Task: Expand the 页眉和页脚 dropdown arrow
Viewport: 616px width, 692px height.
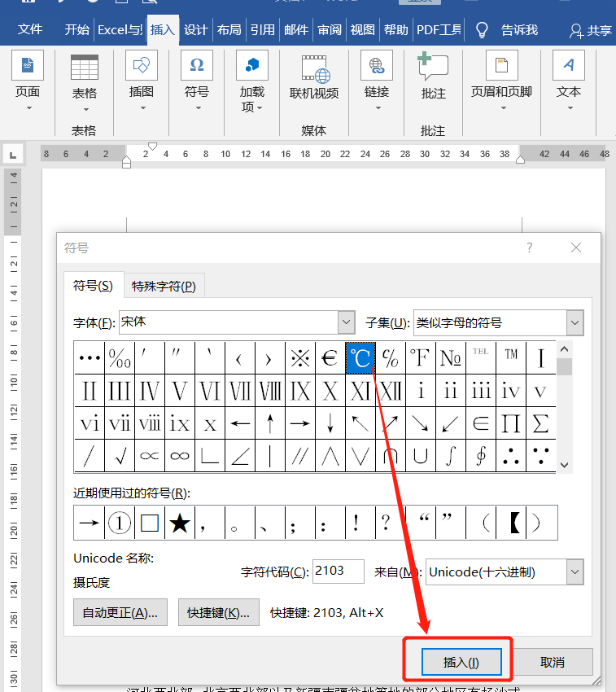Action: coord(504,107)
